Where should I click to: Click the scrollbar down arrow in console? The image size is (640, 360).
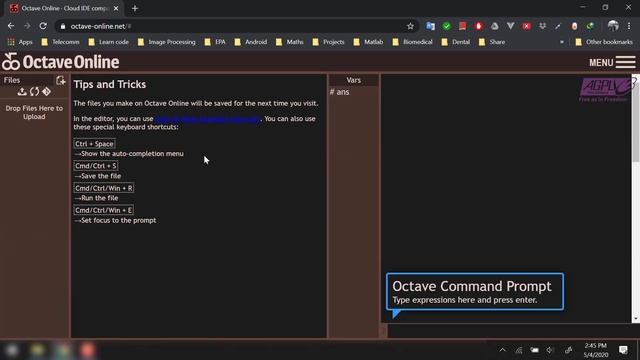pos(636,319)
